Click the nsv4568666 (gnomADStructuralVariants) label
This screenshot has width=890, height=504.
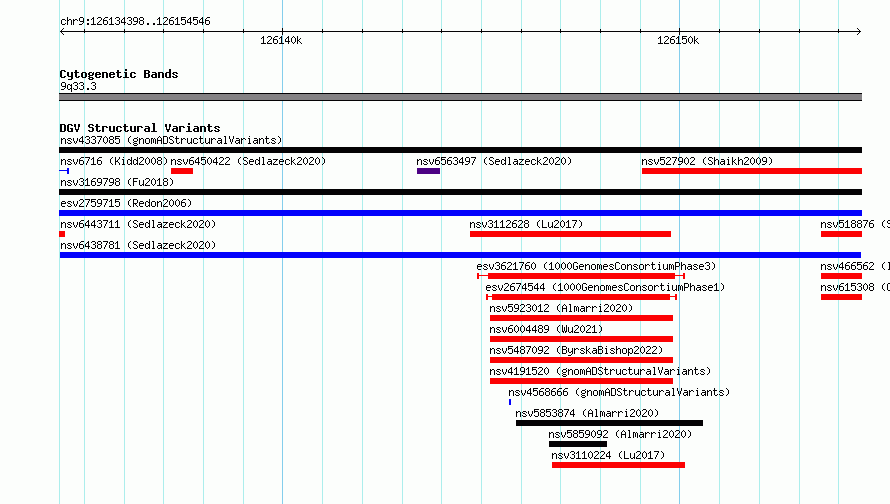[x=619, y=392]
